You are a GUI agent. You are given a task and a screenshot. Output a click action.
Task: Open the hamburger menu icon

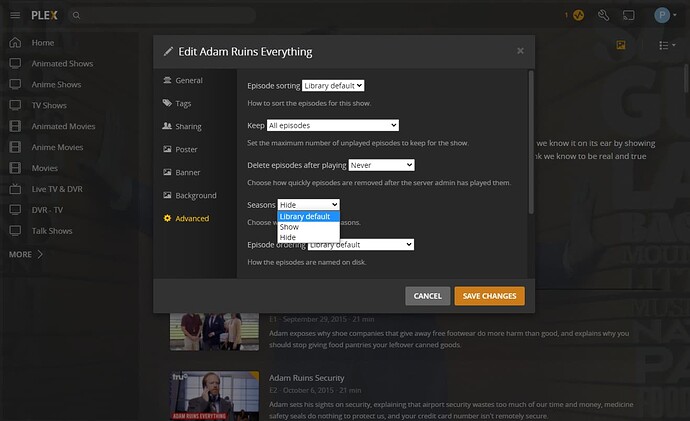15,15
